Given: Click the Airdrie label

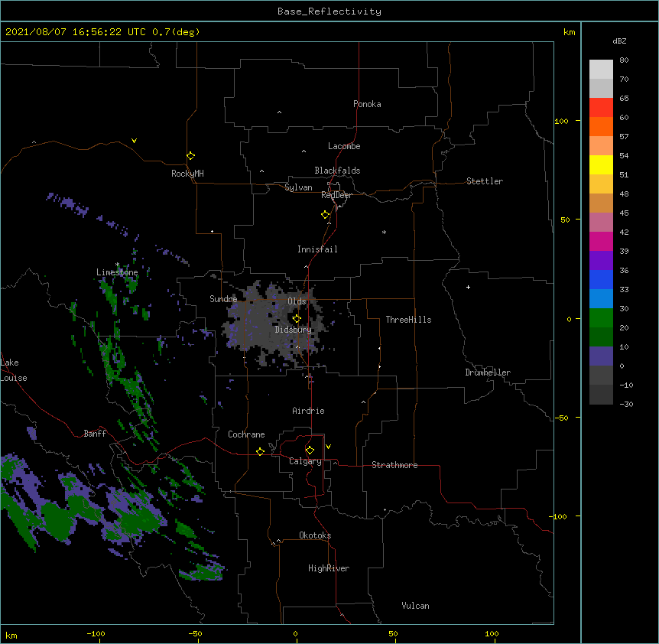Looking at the screenshot, I should point(308,411).
